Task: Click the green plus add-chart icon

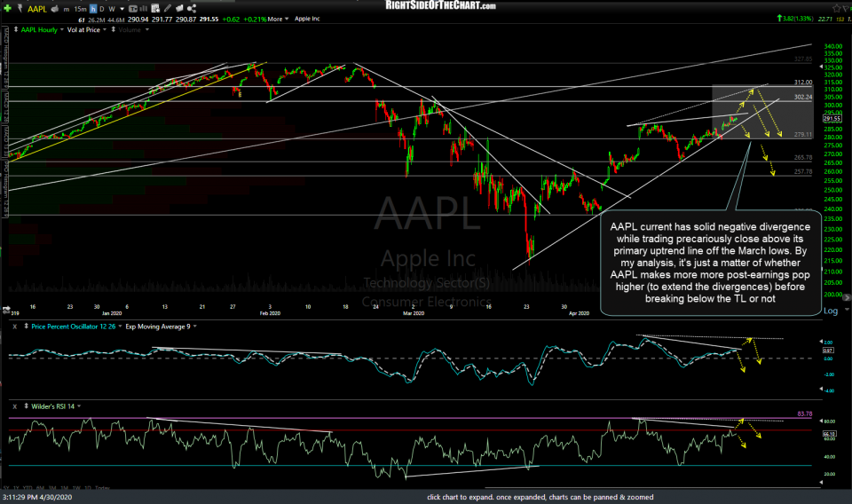Action: click(7, 9)
